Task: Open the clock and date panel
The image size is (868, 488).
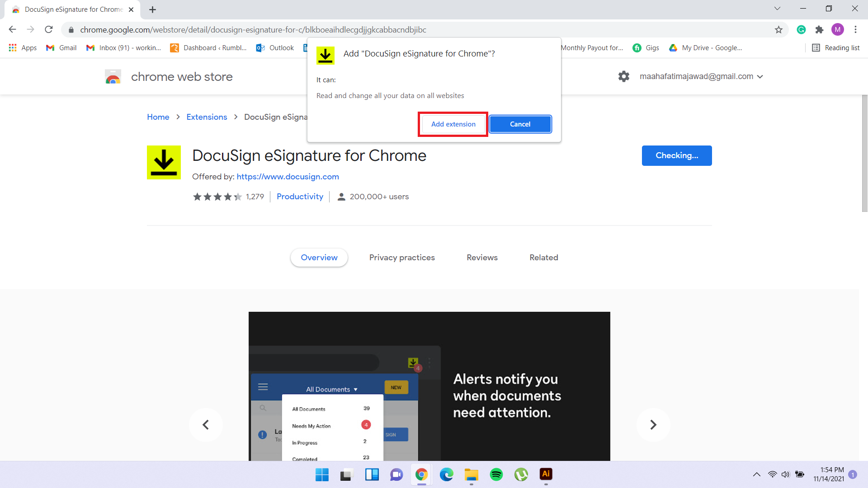Action: coord(828,474)
